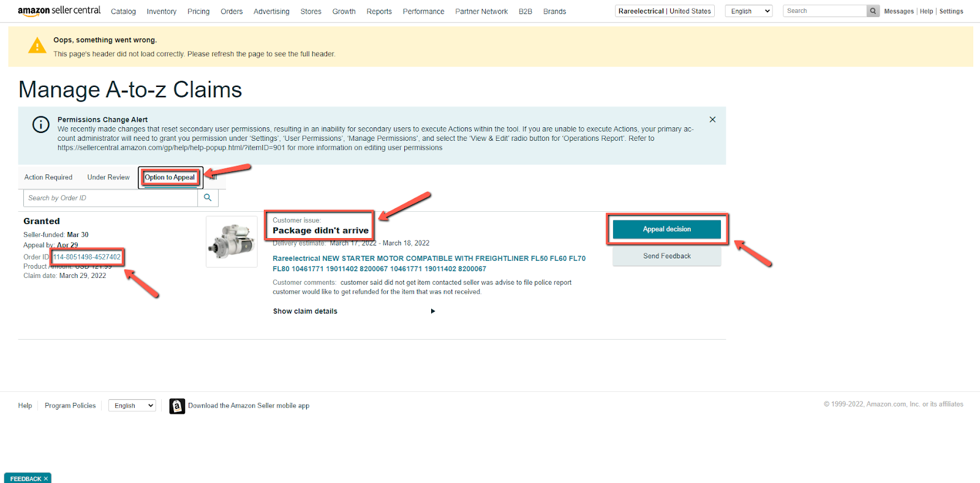Open the header English language dropdown

(748, 11)
